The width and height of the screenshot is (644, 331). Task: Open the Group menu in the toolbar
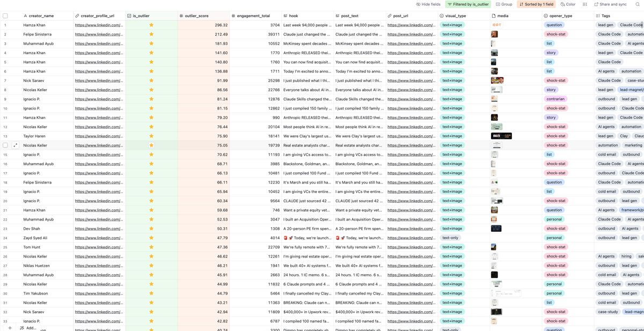(x=504, y=4)
